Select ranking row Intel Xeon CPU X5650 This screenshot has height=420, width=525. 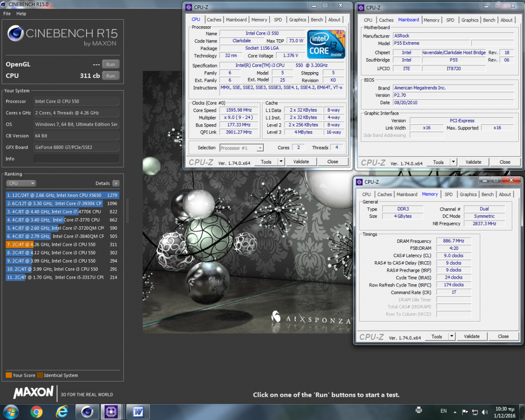(63, 196)
